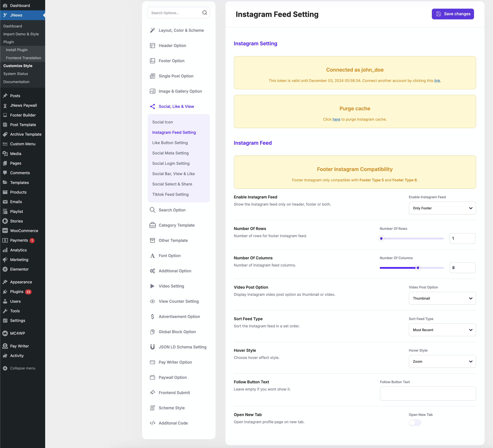Viewport: 493px width, 448px height.
Task: Click 'here' link to purge Instagram cache
Action: [336, 119]
